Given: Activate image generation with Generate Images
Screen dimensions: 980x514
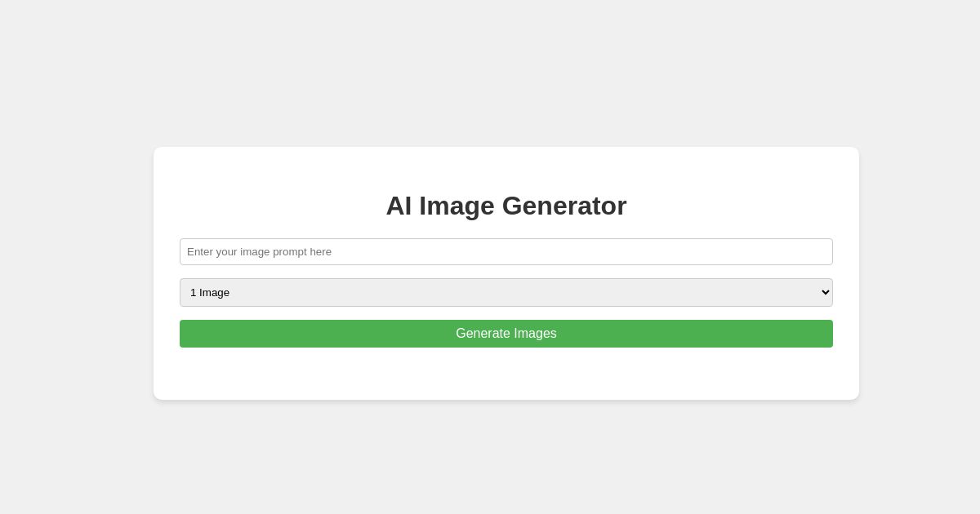Looking at the screenshot, I should point(506,334).
